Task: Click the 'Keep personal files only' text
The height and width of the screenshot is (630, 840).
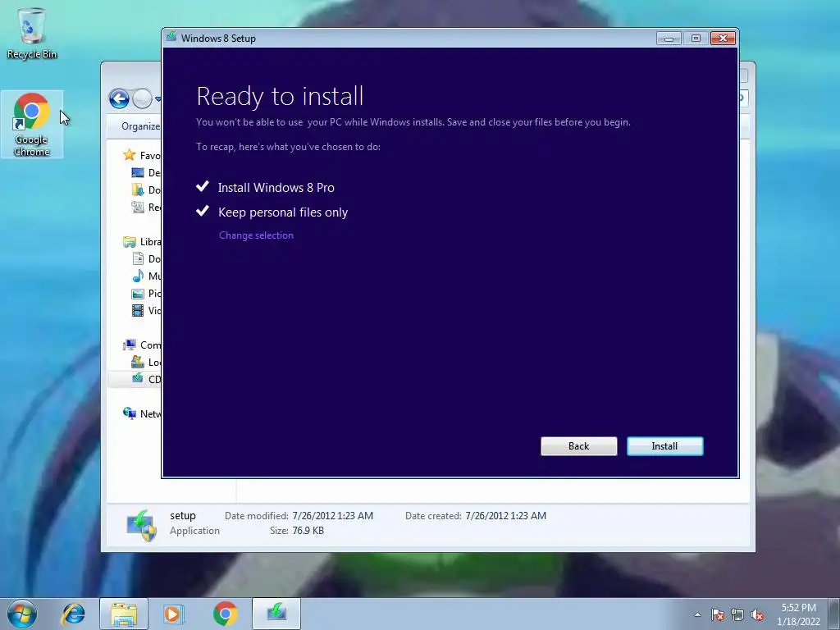Action: point(283,212)
